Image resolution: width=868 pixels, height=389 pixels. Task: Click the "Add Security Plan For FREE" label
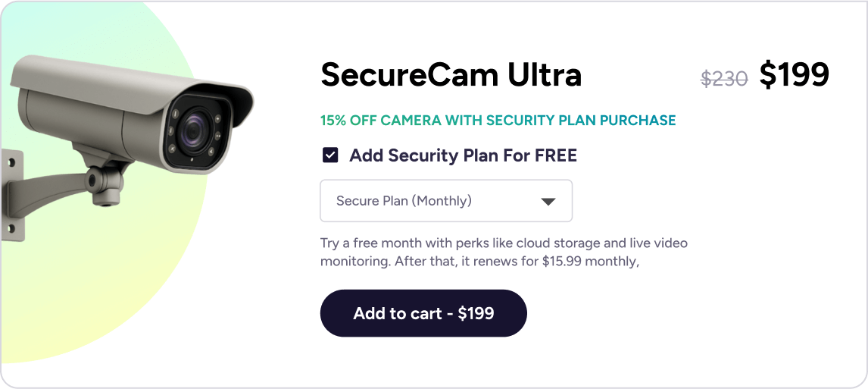[x=463, y=155]
